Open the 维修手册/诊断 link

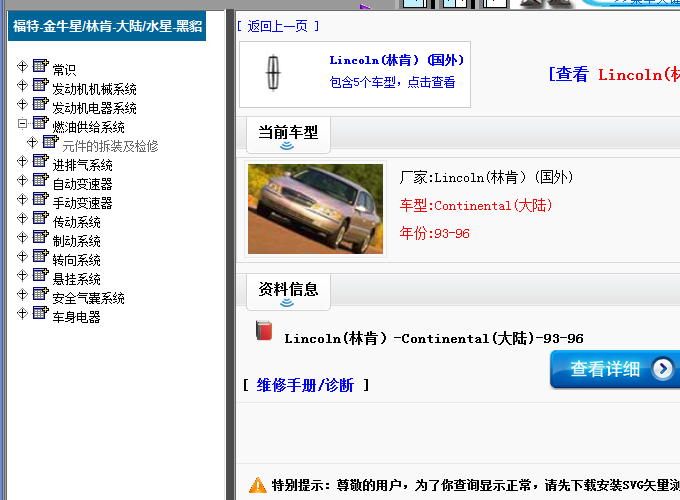(x=305, y=385)
